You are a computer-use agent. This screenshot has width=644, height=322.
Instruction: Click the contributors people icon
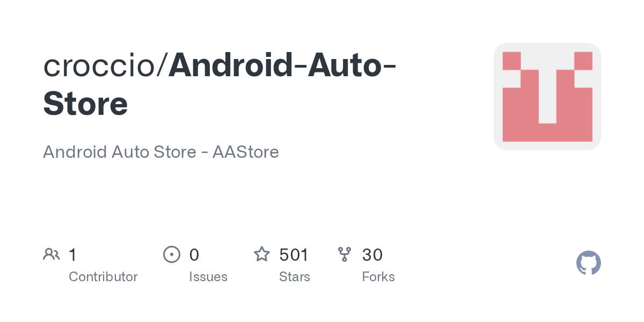pos(52,254)
